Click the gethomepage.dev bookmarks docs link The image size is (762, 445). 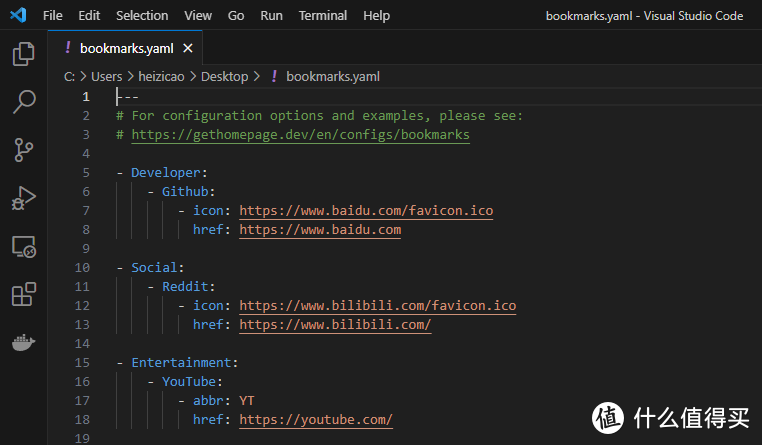[300, 134]
